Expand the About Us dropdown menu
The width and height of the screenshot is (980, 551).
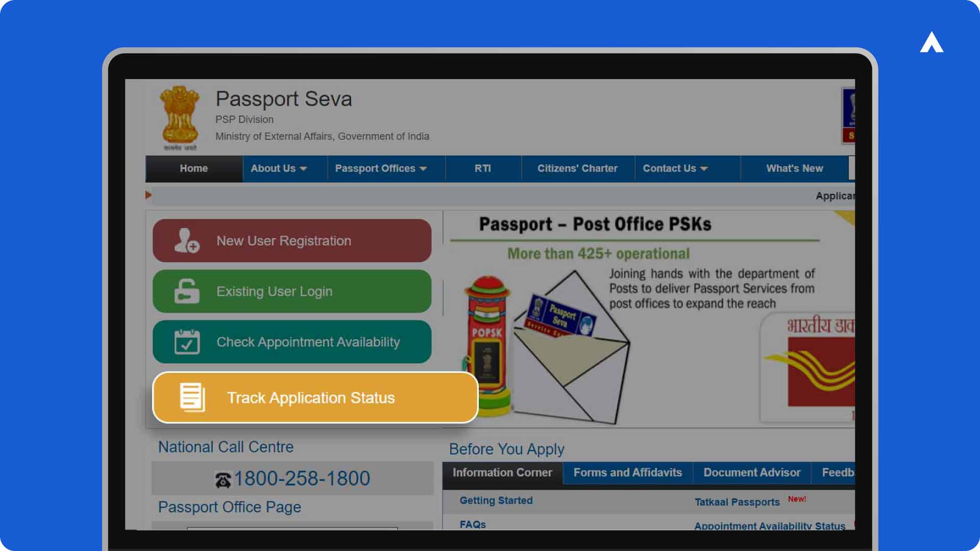tap(279, 168)
